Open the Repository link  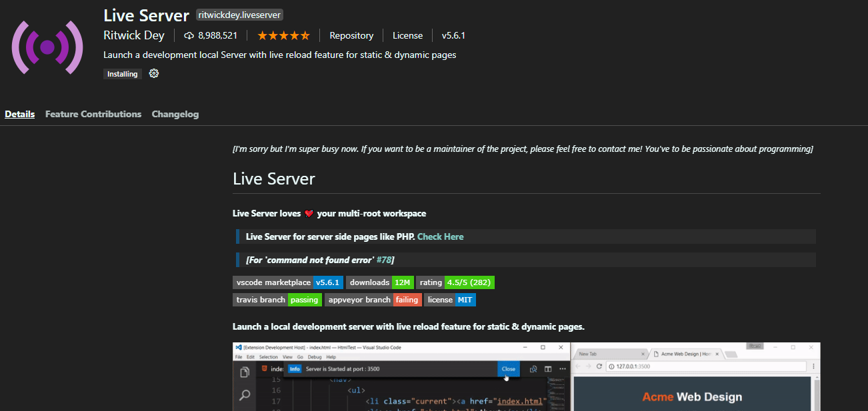click(351, 35)
